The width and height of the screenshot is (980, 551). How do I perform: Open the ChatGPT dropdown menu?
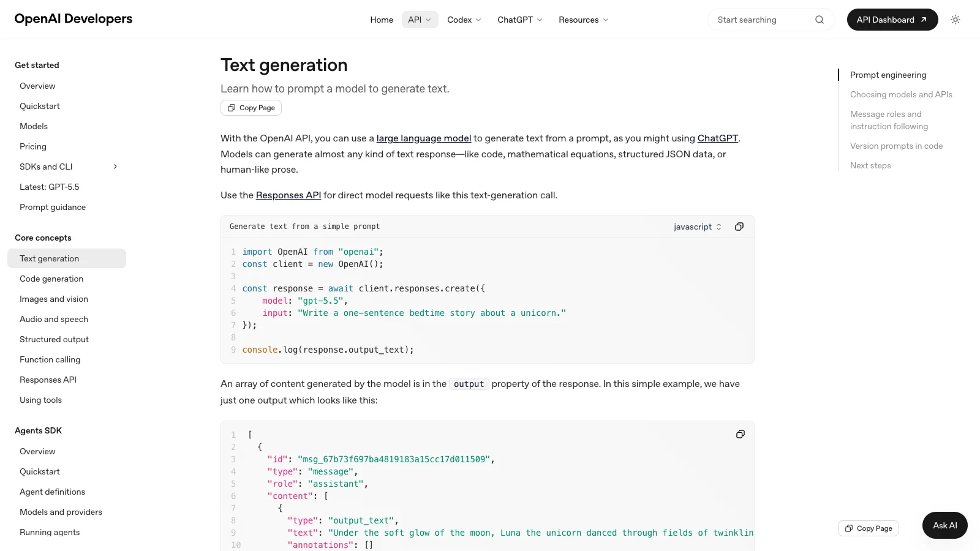520,20
